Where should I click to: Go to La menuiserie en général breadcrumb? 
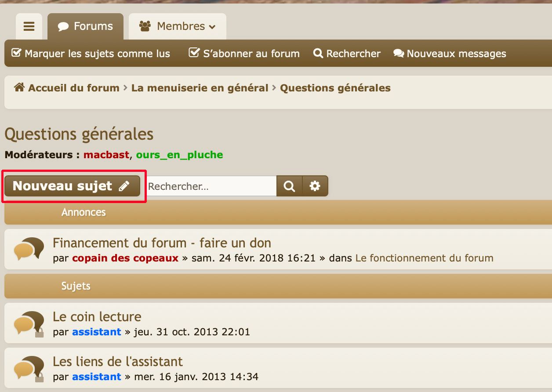point(200,88)
